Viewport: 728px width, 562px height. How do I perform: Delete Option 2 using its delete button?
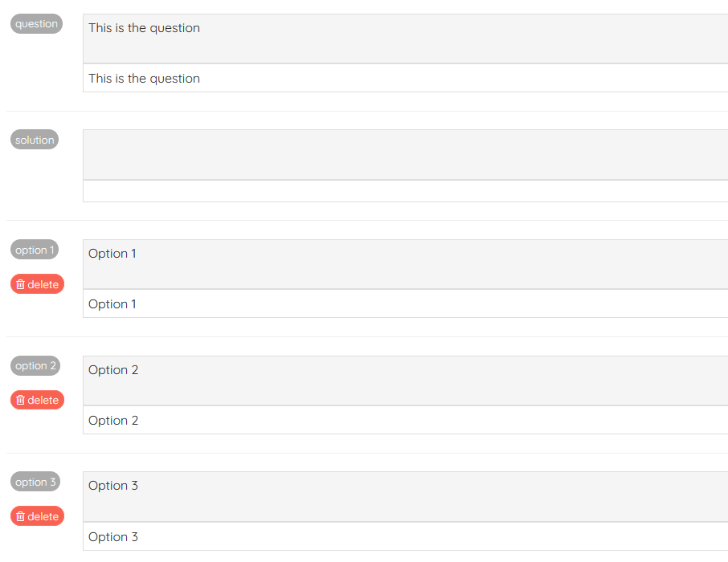(37, 400)
